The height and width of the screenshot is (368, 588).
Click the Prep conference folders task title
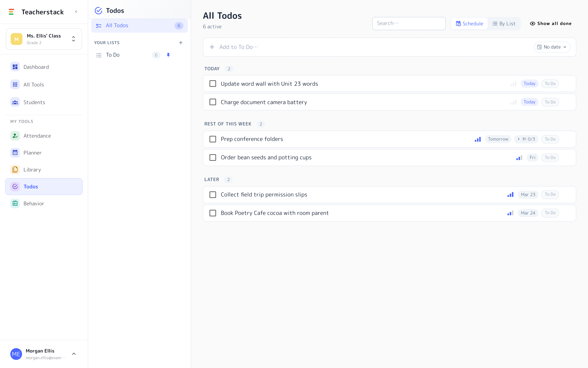coord(252,139)
